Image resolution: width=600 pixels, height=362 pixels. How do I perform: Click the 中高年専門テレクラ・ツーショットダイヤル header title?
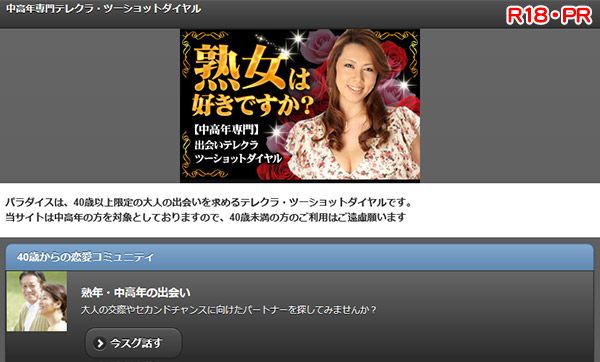point(103,9)
